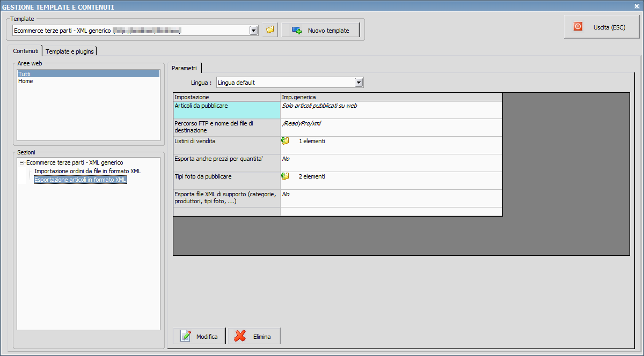Screen dimensions: 644x356
Task: Click the 1 elementi value
Action: (312, 141)
